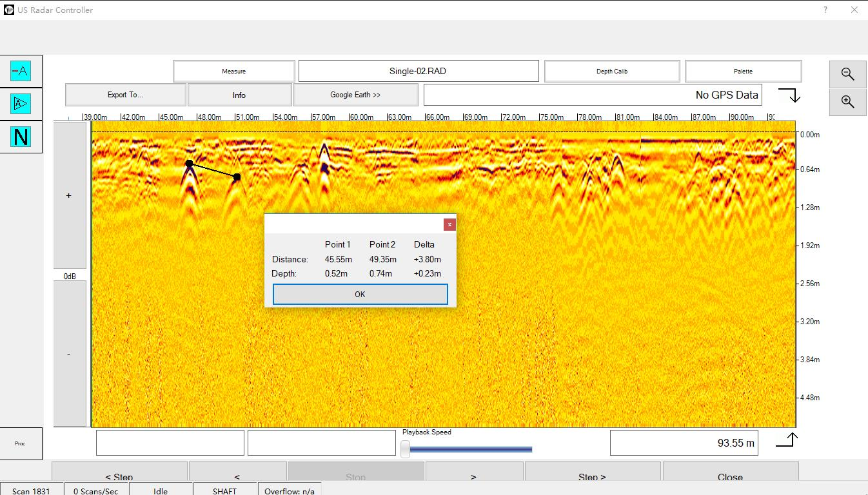Screen dimensions: 868x495
Task: Click the triangle amplifier A icon
Action: pos(21,104)
